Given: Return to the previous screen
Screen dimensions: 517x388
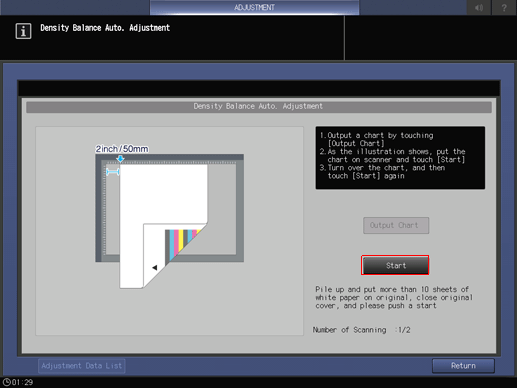Looking at the screenshot, I should click(x=463, y=366).
